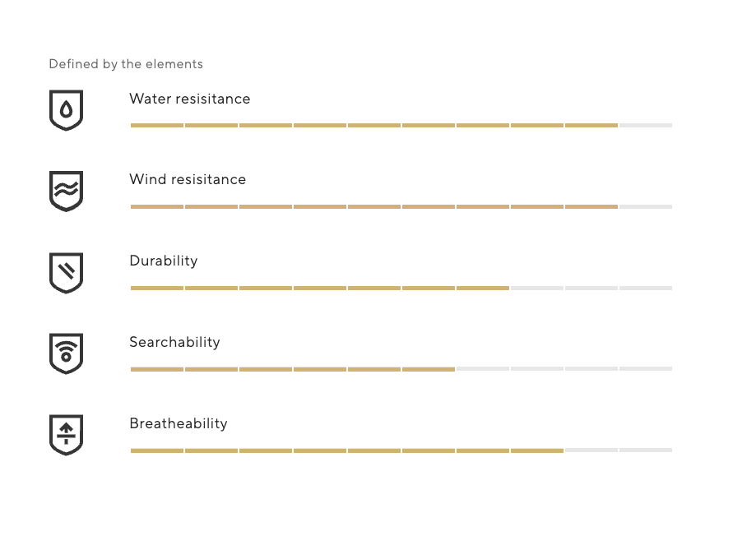This screenshot has width=756, height=545.
Task: Click first gold segment of Wind resisitance bar
Action: 157,206
